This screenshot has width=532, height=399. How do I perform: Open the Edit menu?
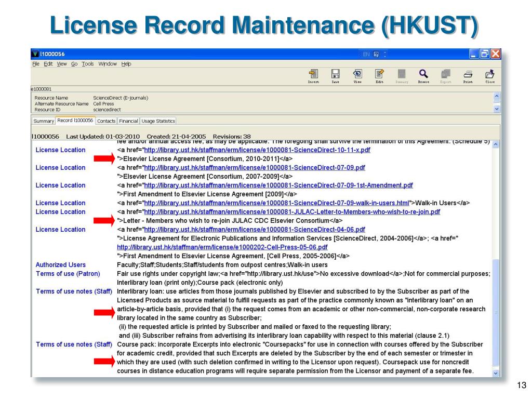coord(48,64)
